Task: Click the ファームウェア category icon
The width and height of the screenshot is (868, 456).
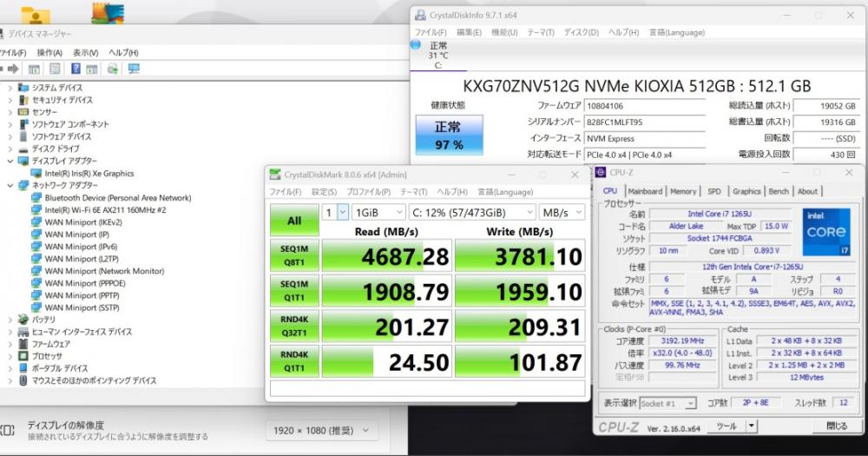Action: (23, 344)
